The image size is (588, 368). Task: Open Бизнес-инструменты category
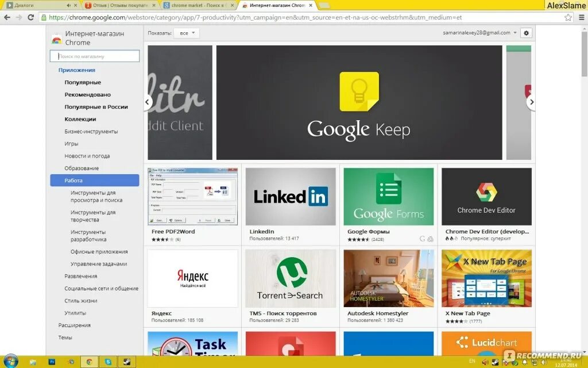click(91, 132)
